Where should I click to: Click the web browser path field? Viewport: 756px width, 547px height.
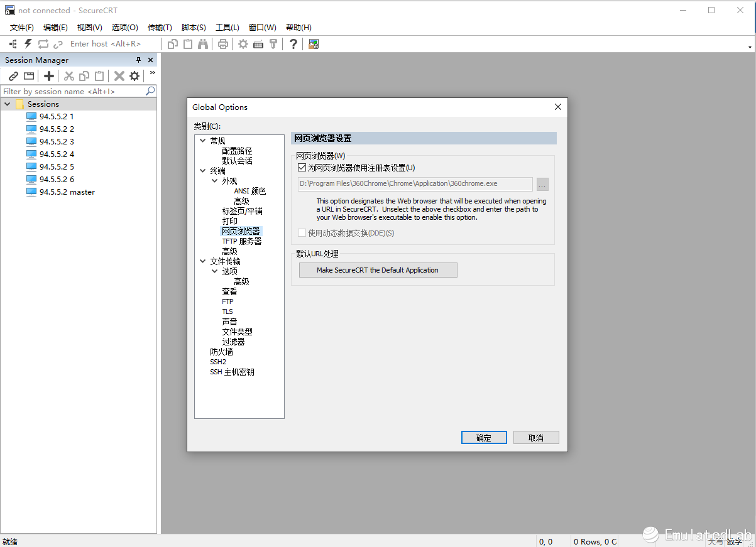pos(415,184)
